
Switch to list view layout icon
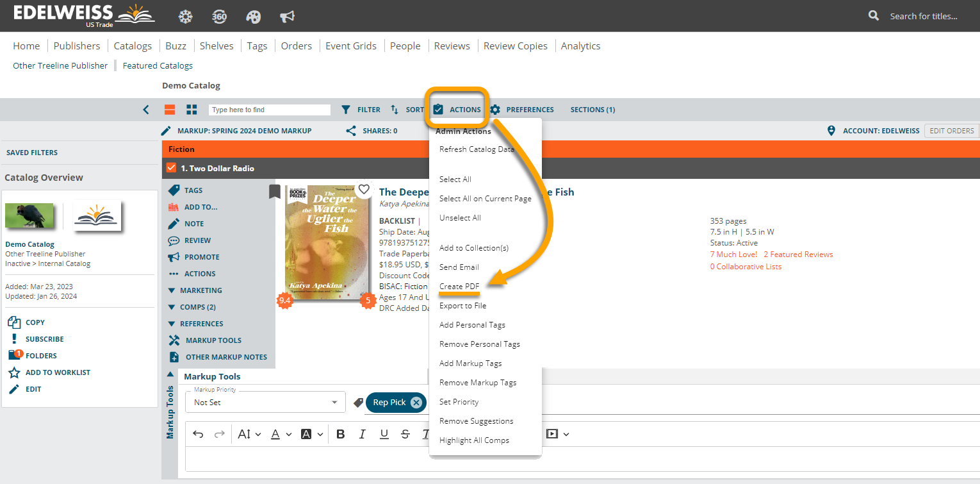[x=170, y=110]
